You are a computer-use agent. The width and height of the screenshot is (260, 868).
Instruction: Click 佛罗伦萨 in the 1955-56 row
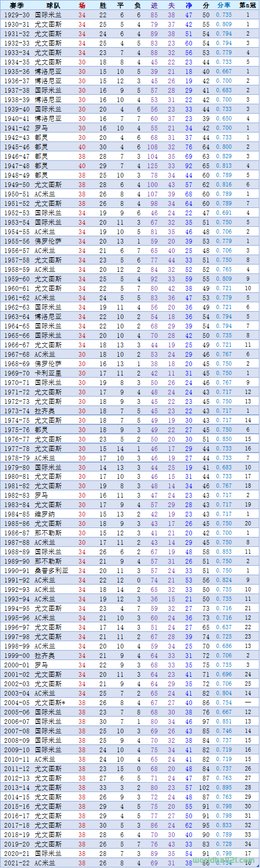48,241
